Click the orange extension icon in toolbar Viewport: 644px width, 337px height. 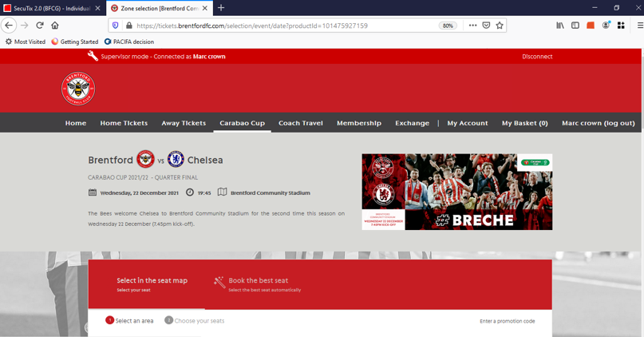[591, 26]
